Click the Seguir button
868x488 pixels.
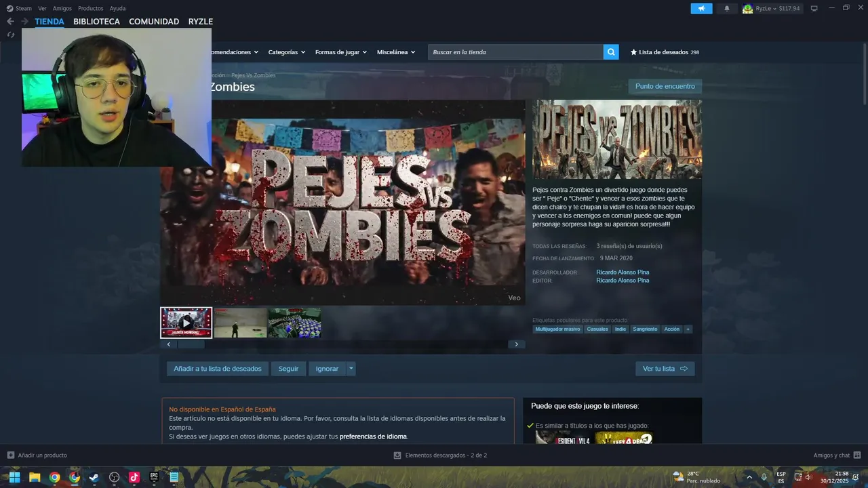(x=288, y=369)
